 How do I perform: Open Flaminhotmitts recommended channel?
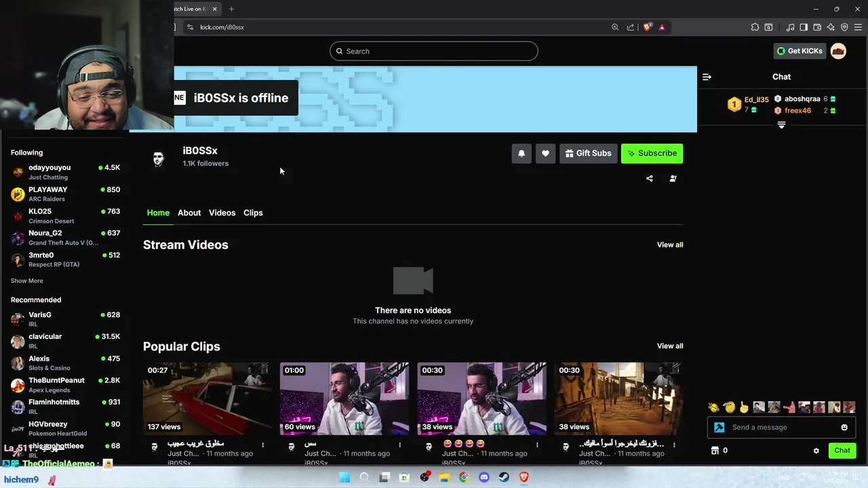coord(65,407)
